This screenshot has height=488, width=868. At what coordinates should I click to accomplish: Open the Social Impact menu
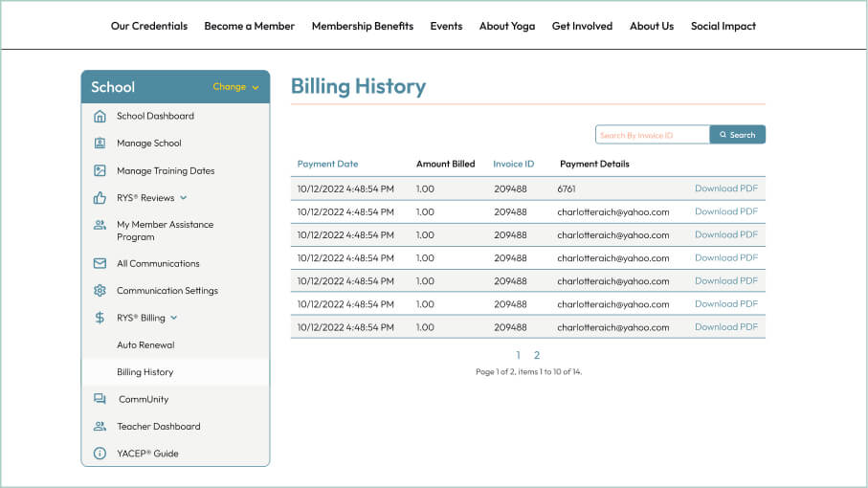[x=723, y=26]
